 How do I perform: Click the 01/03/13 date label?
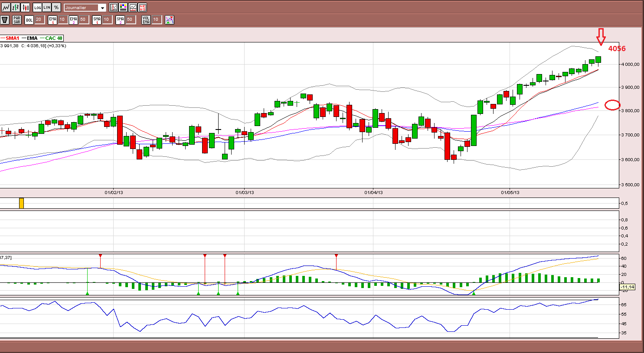(245, 192)
